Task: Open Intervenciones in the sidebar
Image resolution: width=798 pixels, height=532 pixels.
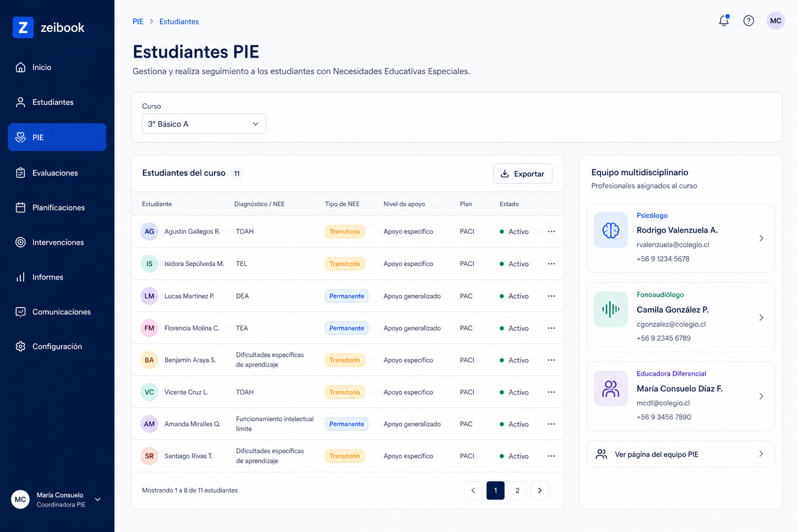Action: click(x=57, y=243)
